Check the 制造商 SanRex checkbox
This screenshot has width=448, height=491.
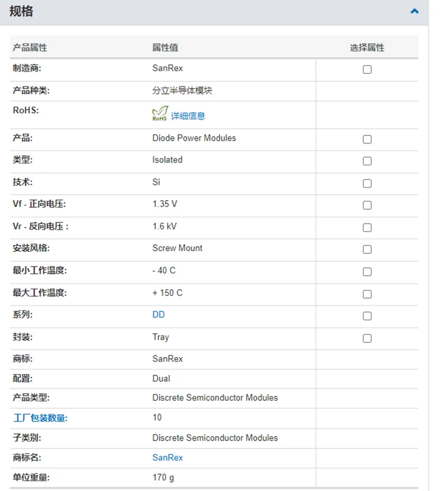pos(367,70)
